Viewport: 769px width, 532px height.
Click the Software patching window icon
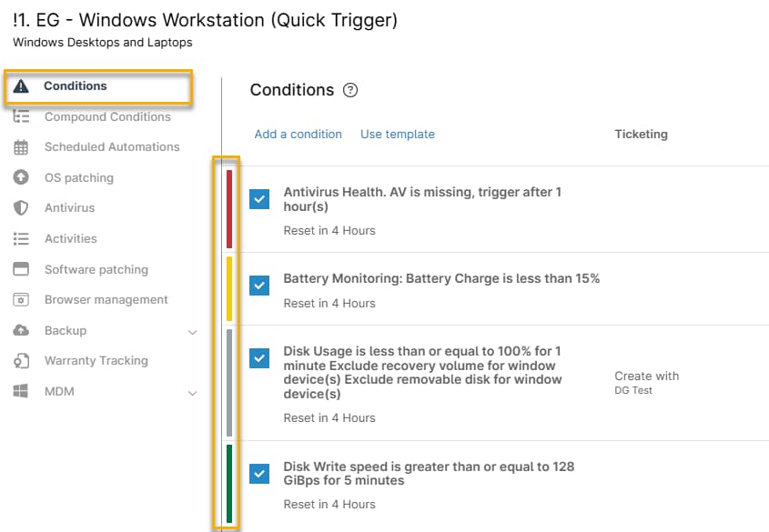[21, 269]
